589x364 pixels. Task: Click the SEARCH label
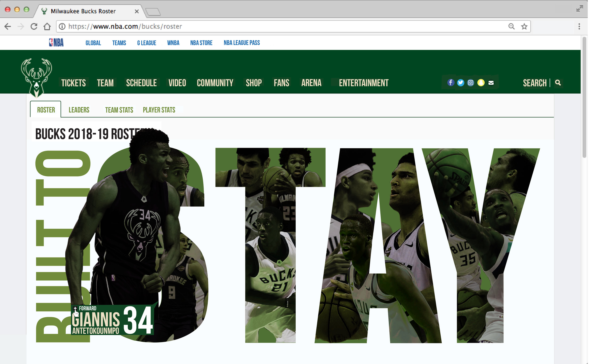pyautogui.click(x=535, y=83)
